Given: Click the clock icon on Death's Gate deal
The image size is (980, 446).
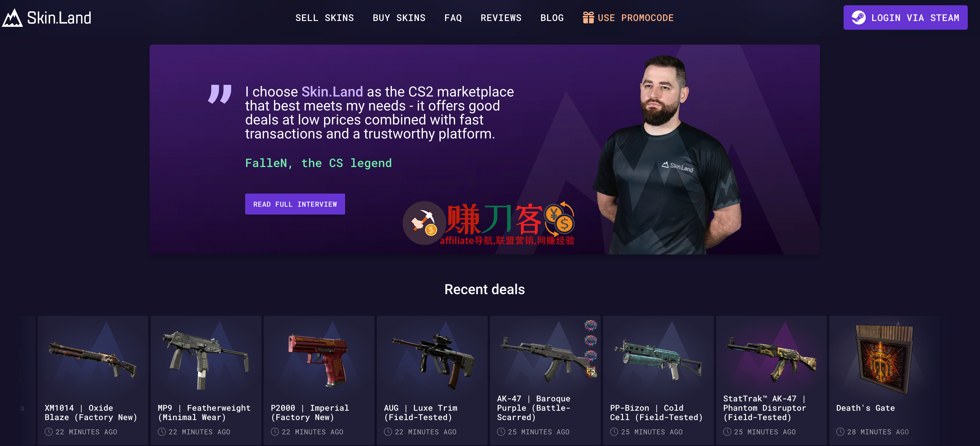Looking at the screenshot, I should coord(840,431).
